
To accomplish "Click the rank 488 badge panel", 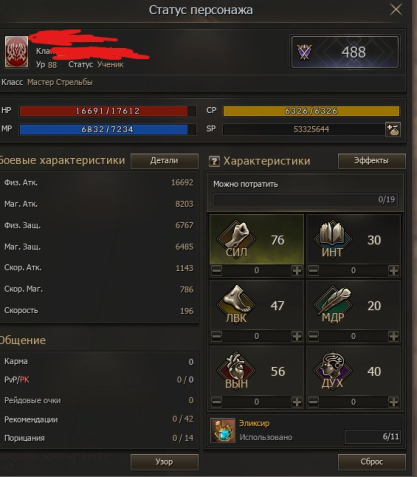I will pos(345,52).
